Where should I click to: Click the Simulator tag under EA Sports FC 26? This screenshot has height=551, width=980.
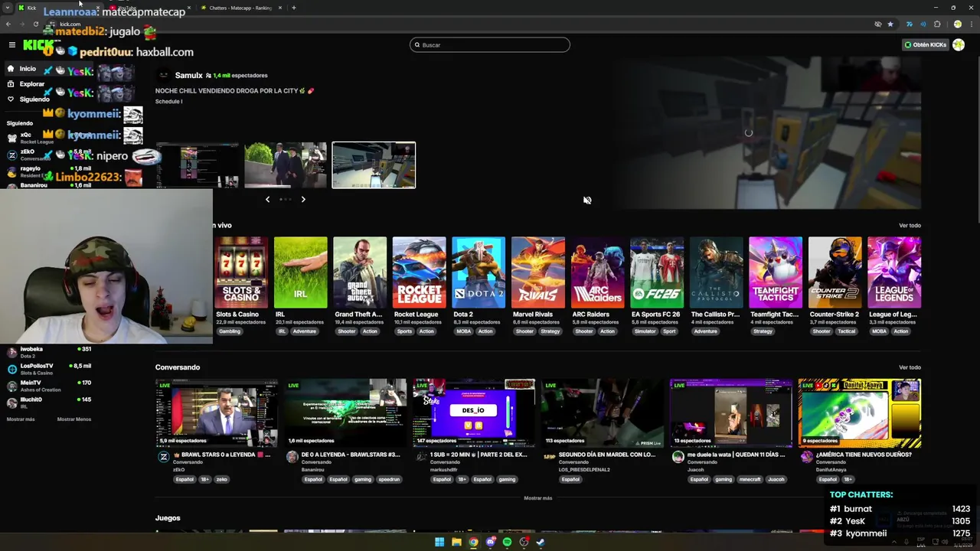point(645,331)
